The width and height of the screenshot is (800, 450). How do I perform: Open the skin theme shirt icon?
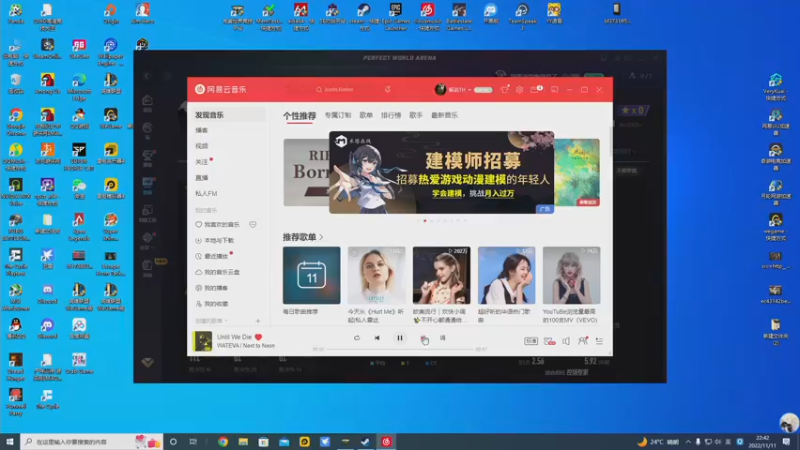[505, 89]
